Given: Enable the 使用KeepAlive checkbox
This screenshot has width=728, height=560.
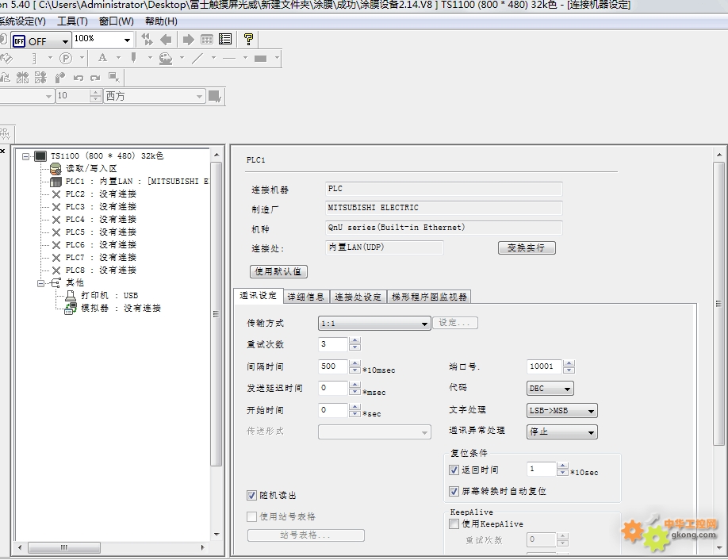Looking at the screenshot, I should pyautogui.click(x=454, y=524).
